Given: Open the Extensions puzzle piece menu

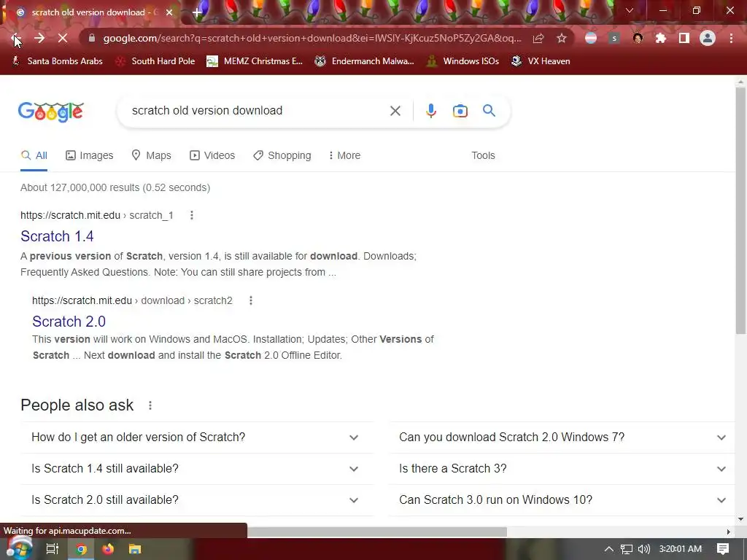Looking at the screenshot, I should [661, 38].
